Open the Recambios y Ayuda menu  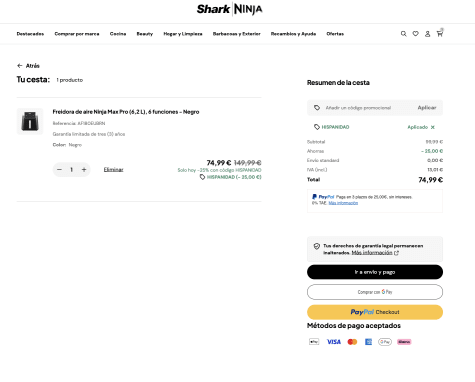tap(293, 34)
